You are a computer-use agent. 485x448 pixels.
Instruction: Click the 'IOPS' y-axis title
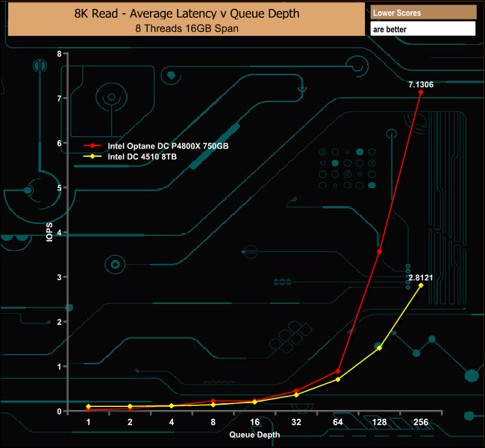[49, 232]
